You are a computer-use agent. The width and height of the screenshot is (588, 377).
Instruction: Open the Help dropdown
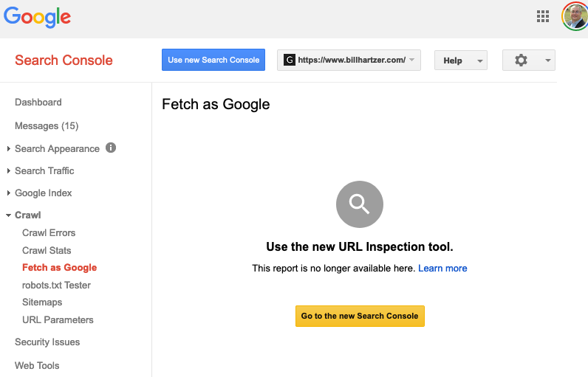point(461,60)
